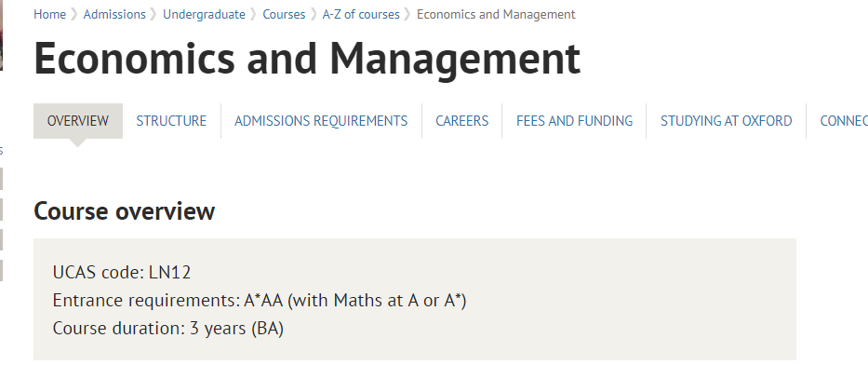Go to the Admissions breadcrumb link
The height and width of the screenshot is (392, 868).
(x=114, y=14)
